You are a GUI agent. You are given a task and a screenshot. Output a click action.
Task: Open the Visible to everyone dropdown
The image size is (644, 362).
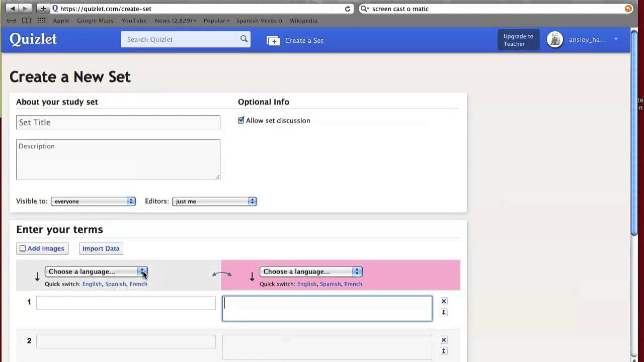tap(93, 201)
